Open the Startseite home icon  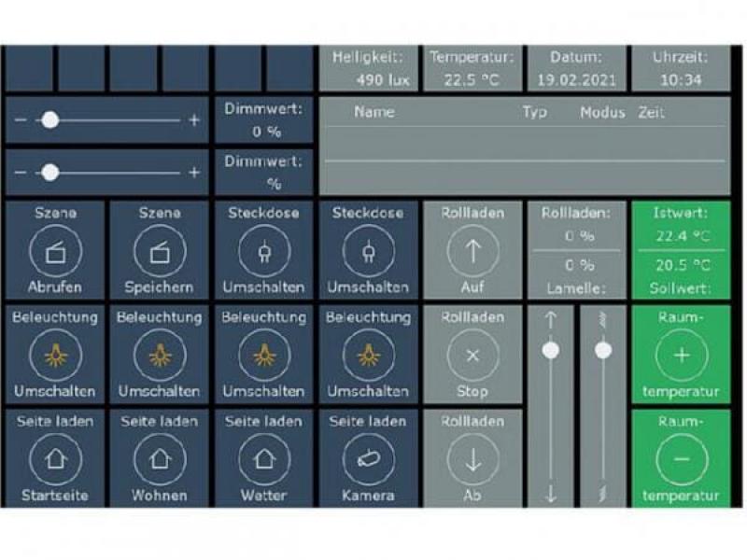click(x=54, y=458)
